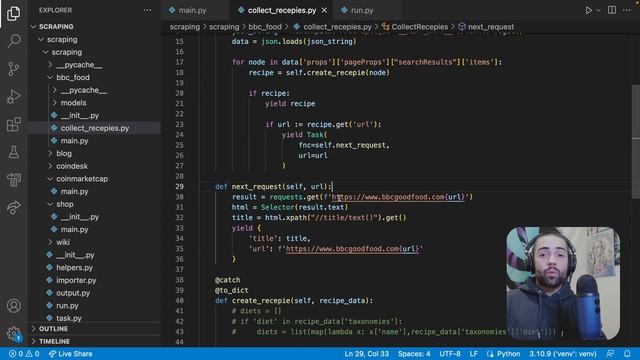Change end of line sequence LF
The height and width of the screenshot is (360, 640).
pos(473,354)
